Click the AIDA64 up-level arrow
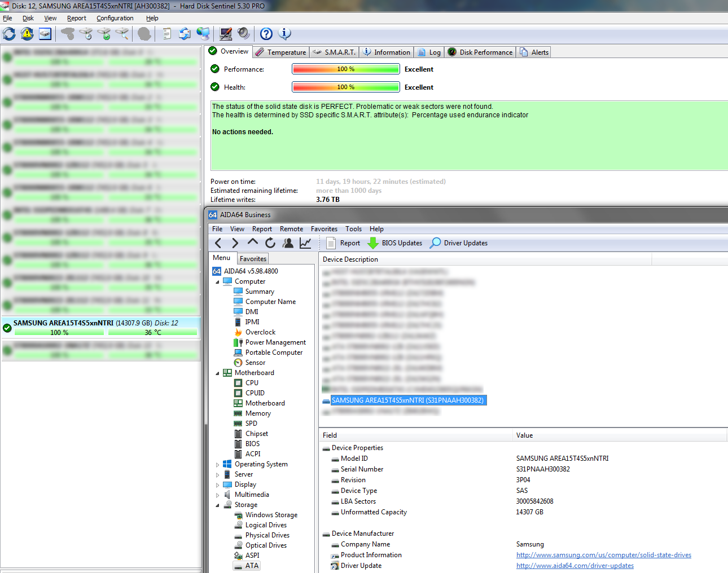Viewport: 728px width, 573px height. pyautogui.click(x=253, y=242)
